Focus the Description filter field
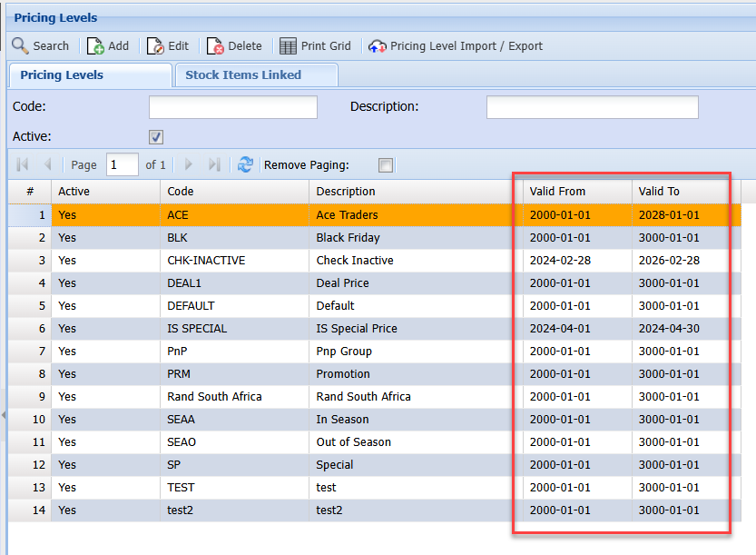 (592, 107)
